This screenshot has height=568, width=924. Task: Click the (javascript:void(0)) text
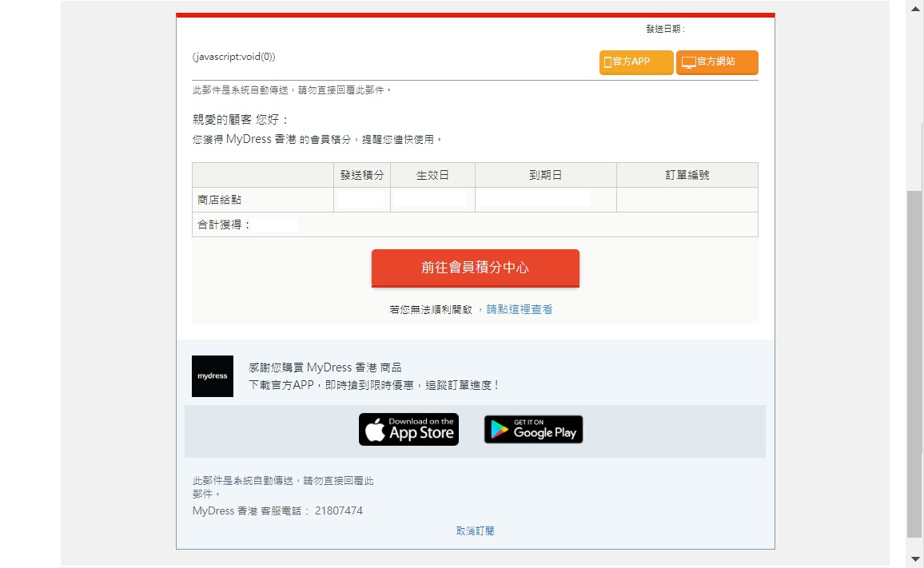point(234,57)
